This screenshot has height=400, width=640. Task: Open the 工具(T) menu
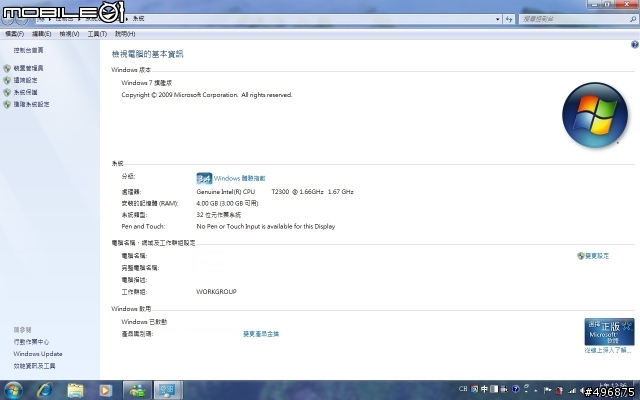point(97,34)
